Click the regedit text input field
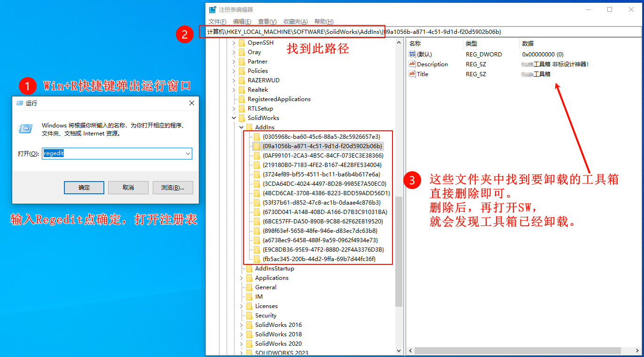The image size is (644, 357). [113, 153]
